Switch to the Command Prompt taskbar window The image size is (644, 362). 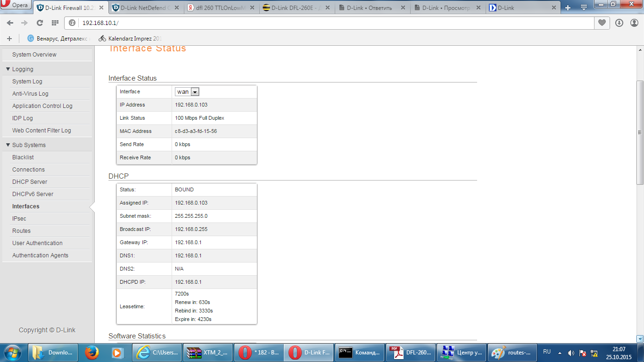[x=360, y=353]
